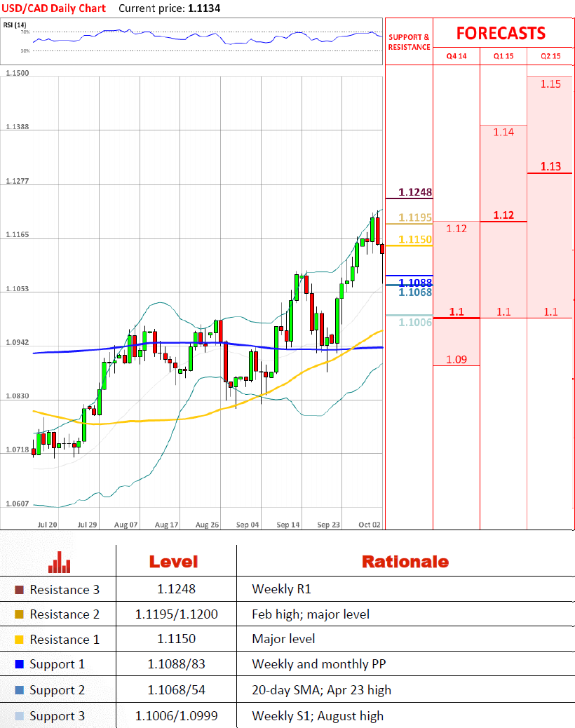The width and height of the screenshot is (575, 728).
Task: Click the RSI (14) indicator label
Action: (15, 25)
